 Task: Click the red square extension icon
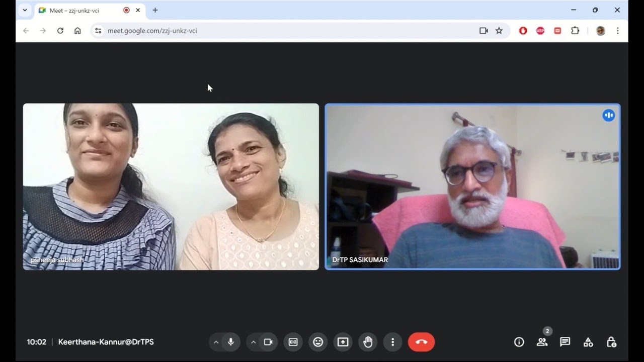(x=557, y=31)
